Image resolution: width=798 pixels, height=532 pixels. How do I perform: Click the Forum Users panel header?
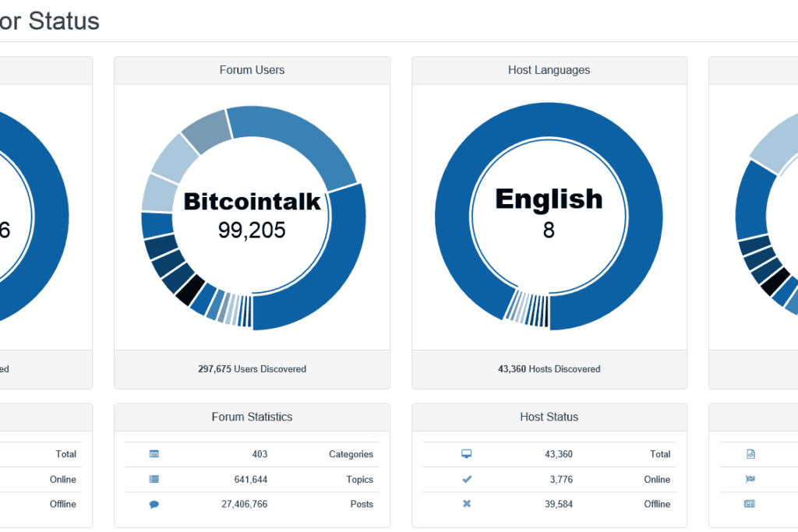[x=252, y=70]
